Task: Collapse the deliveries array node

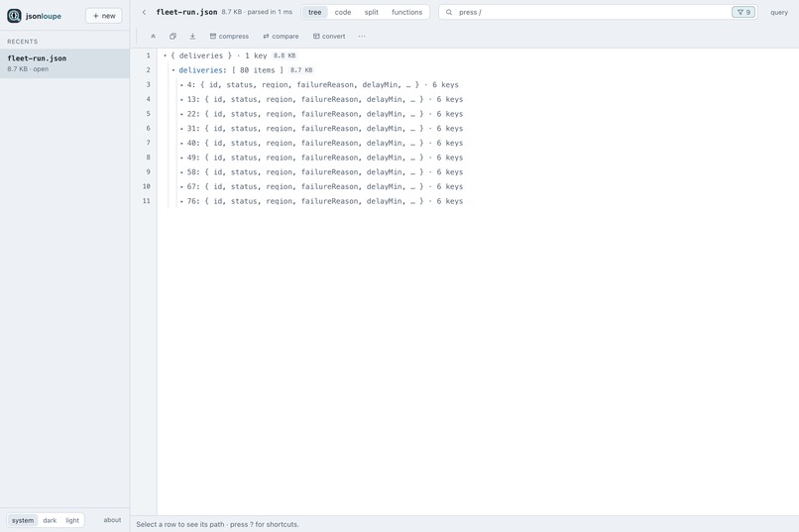Action: tap(173, 70)
